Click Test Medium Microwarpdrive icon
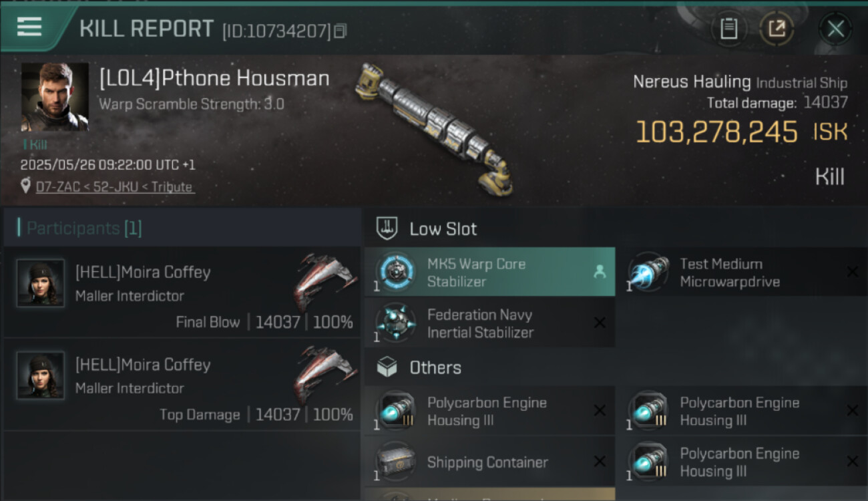 tap(648, 272)
